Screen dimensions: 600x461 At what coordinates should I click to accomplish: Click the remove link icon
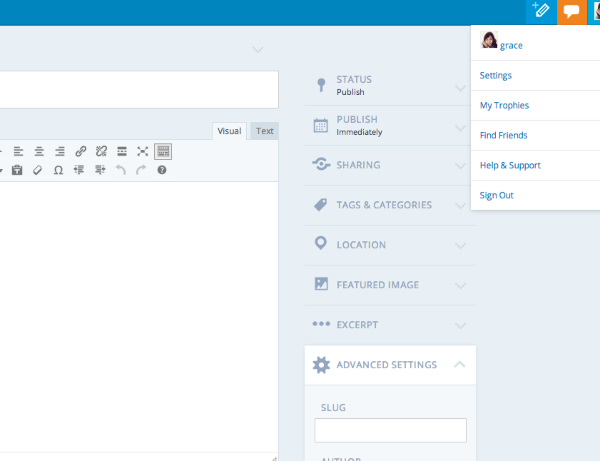point(101,151)
